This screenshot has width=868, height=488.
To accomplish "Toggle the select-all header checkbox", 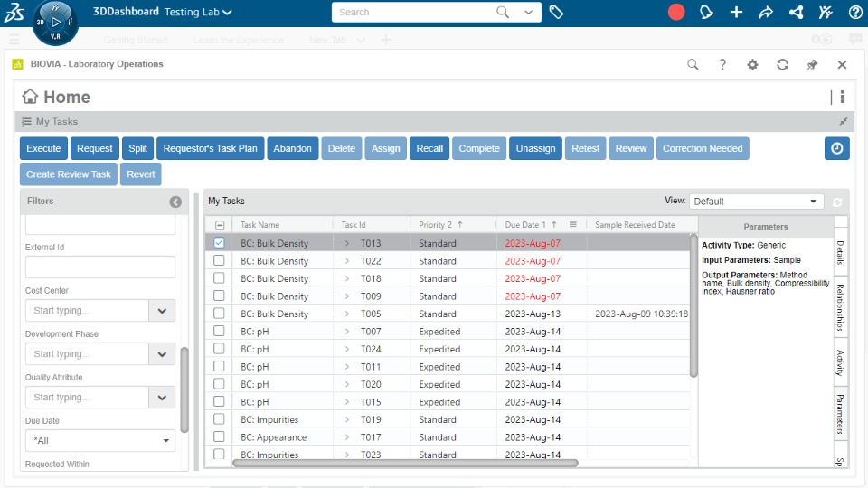I will [x=220, y=225].
